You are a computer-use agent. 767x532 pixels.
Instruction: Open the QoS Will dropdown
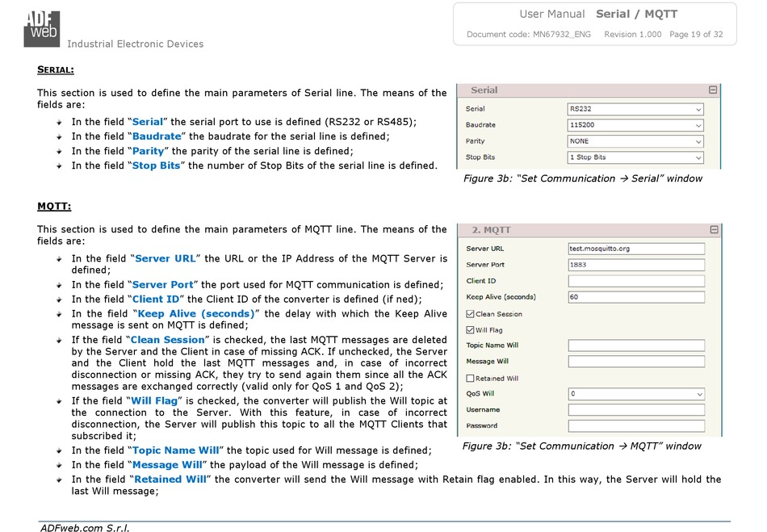pyautogui.click(x=635, y=394)
